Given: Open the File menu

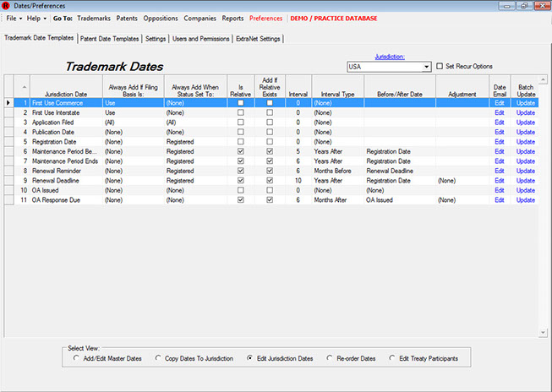Looking at the screenshot, I should (x=11, y=17).
